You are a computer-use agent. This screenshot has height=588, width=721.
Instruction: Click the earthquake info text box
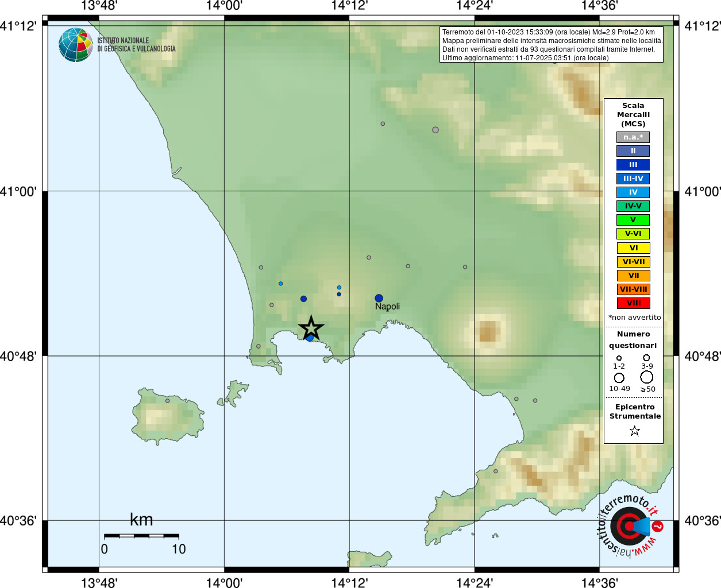(x=552, y=45)
